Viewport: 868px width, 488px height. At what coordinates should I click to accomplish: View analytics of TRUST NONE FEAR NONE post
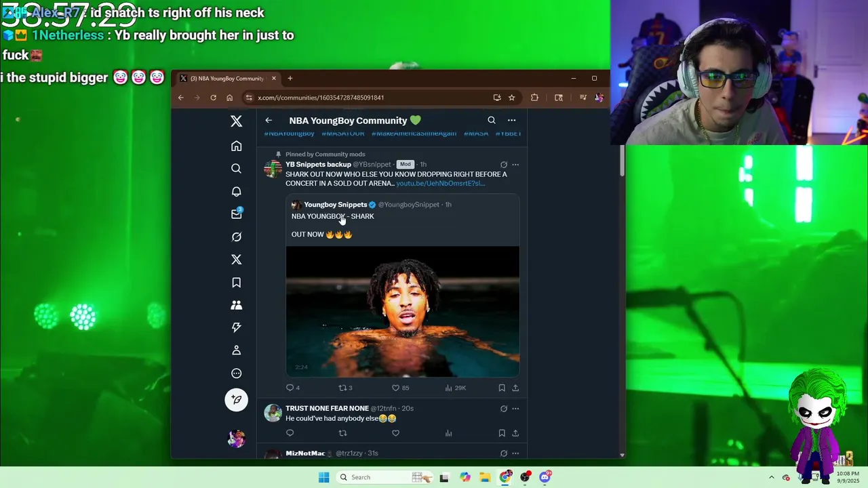[x=448, y=433]
